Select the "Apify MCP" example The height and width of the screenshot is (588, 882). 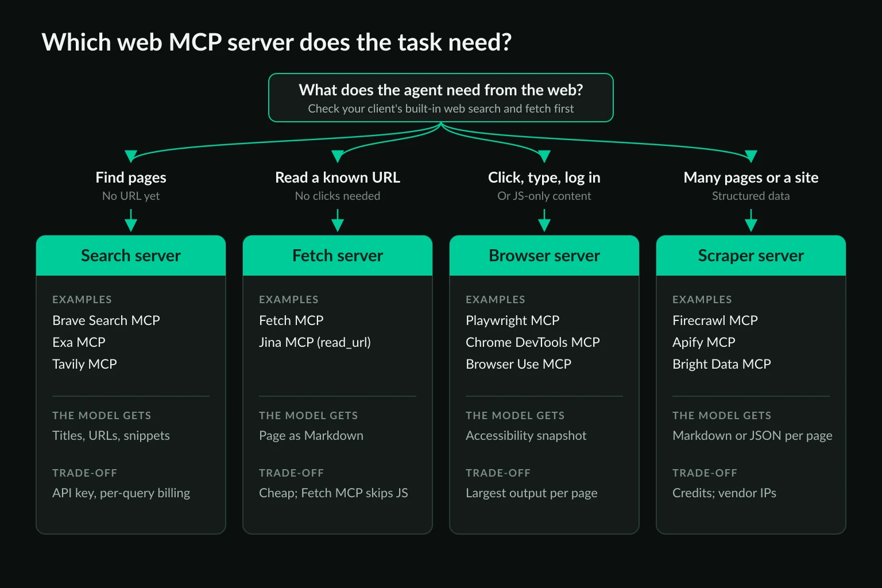pyautogui.click(x=704, y=342)
